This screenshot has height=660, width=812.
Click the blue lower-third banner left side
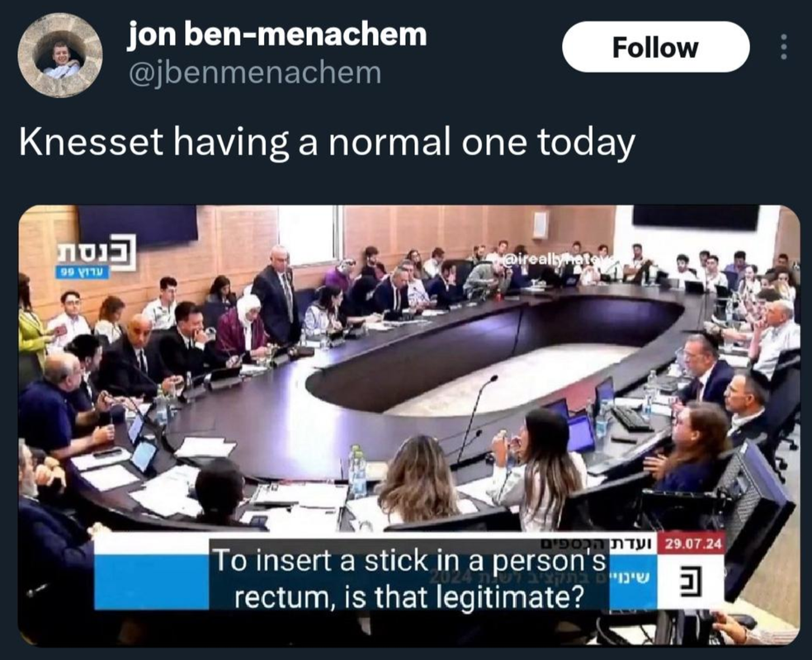point(151,582)
